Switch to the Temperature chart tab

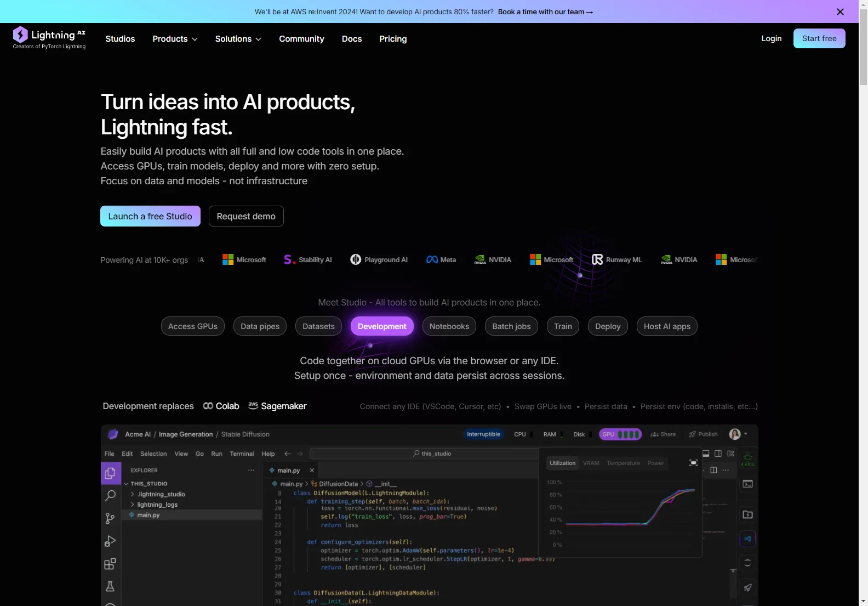(x=623, y=463)
